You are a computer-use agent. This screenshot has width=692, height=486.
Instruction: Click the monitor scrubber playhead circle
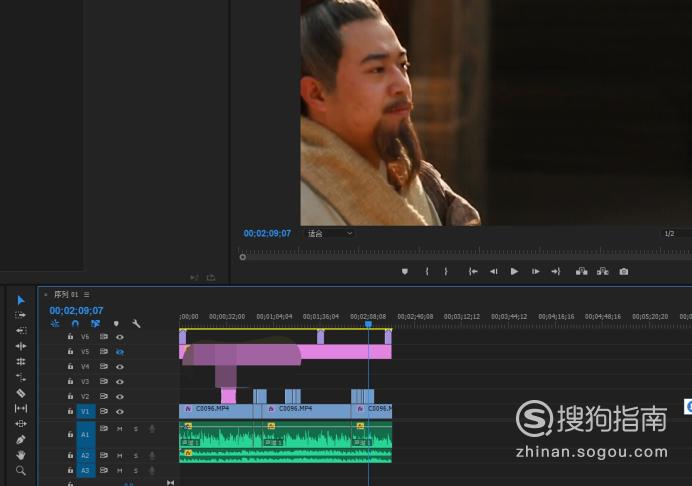[242, 257]
